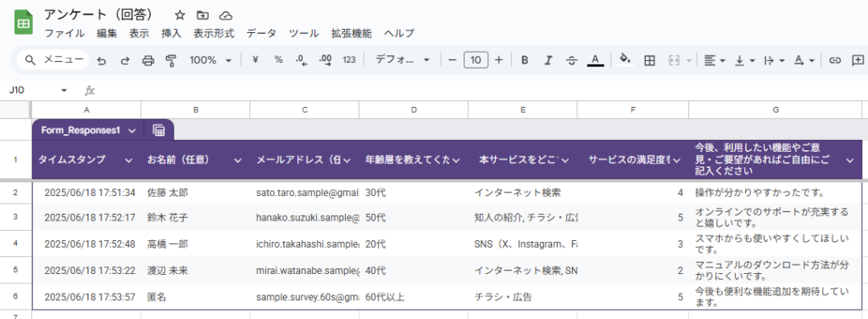Click the move to folder icon

tap(203, 15)
